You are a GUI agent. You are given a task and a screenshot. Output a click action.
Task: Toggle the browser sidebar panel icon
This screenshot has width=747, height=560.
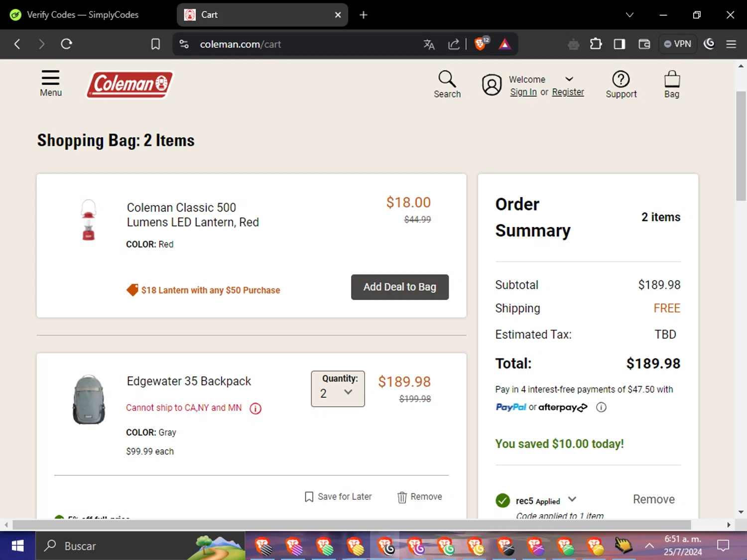coord(620,44)
